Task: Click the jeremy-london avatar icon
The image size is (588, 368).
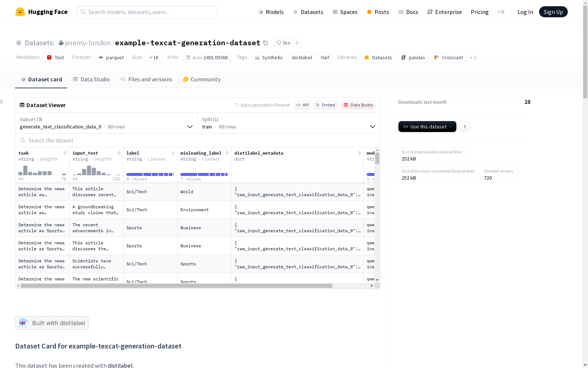Action: pyautogui.click(x=61, y=43)
